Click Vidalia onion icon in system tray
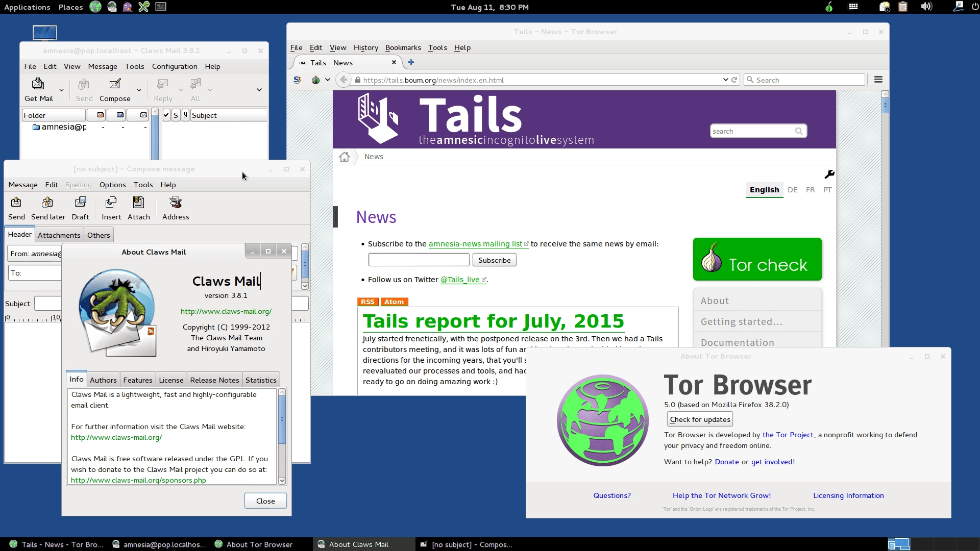980x551 pixels. (829, 7)
